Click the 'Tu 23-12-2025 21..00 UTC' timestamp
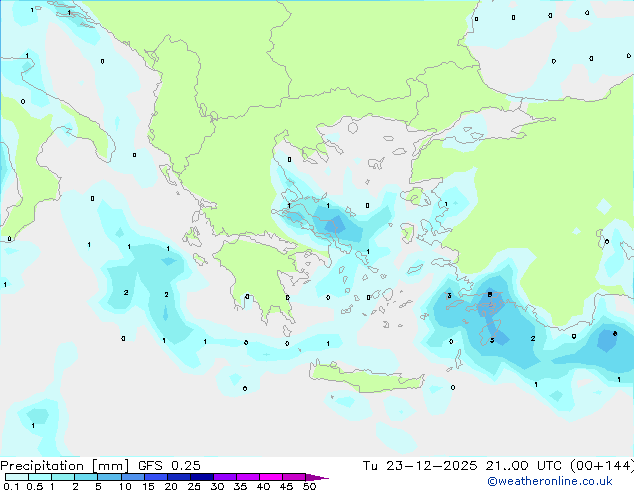Viewport: 634px width, 490px height. [464, 466]
